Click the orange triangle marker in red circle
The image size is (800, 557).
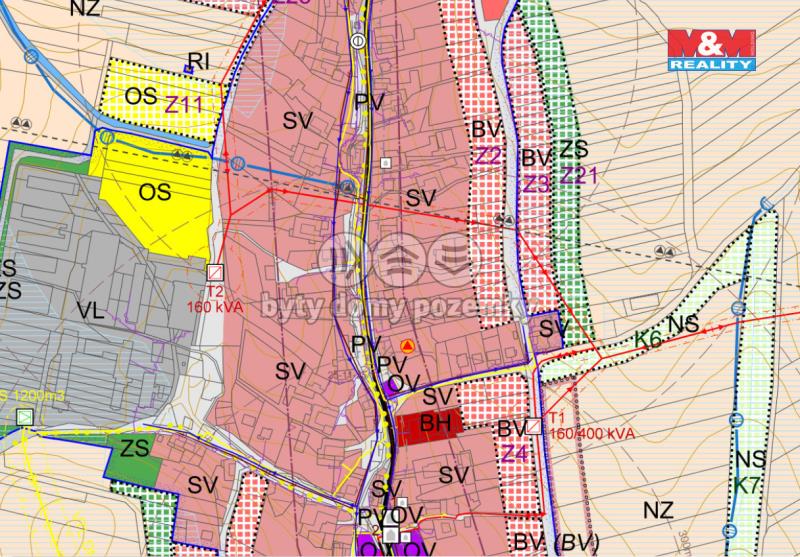407,347
